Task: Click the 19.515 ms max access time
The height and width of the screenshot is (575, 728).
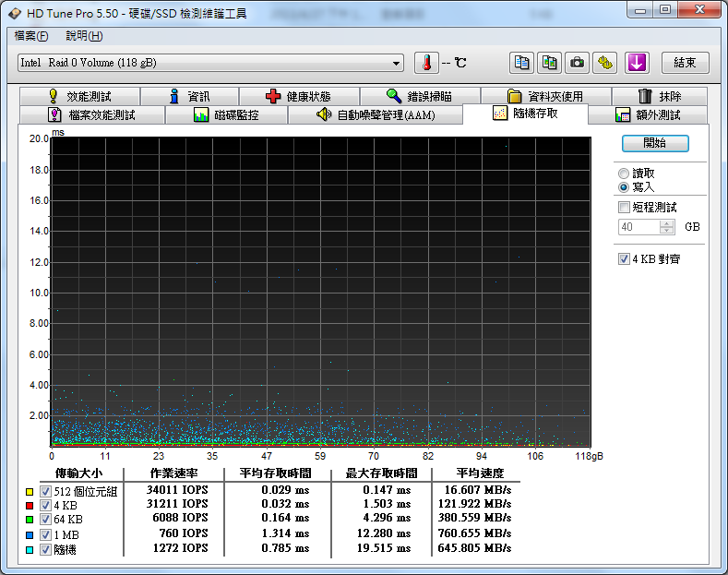Action: (x=384, y=548)
